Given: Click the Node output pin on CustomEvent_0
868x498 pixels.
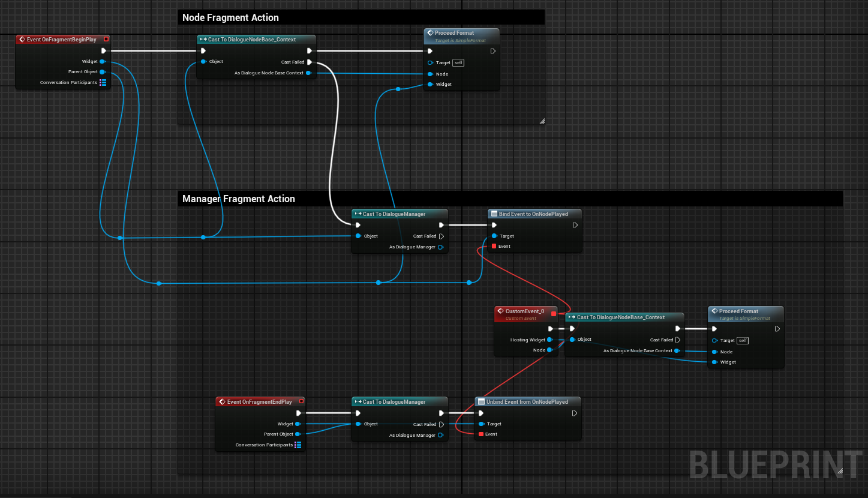Looking at the screenshot, I should [549, 350].
